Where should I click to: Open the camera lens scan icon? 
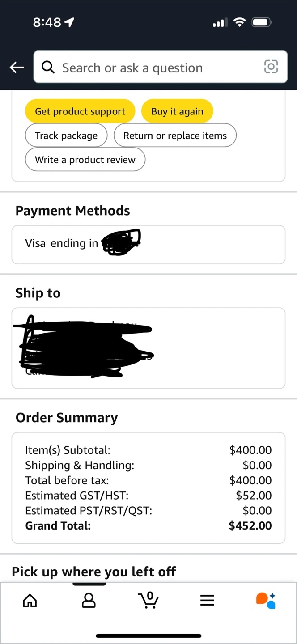tap(271, 67)
